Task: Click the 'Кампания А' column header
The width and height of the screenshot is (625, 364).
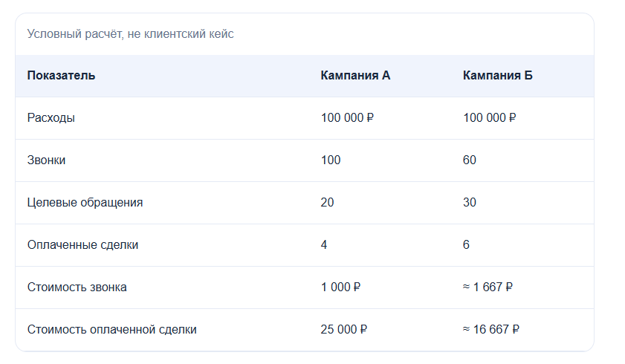Action: pos(355,76)
